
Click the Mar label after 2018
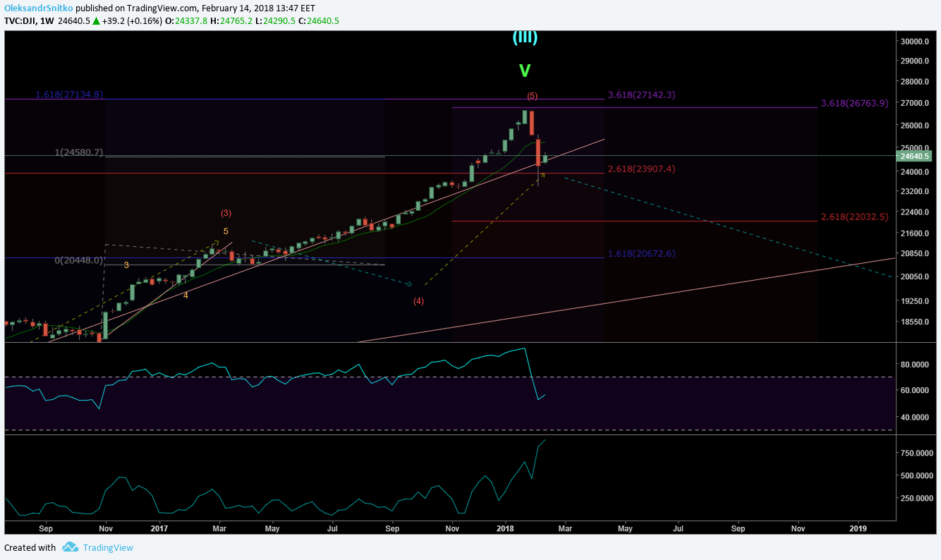coord(564,528)
